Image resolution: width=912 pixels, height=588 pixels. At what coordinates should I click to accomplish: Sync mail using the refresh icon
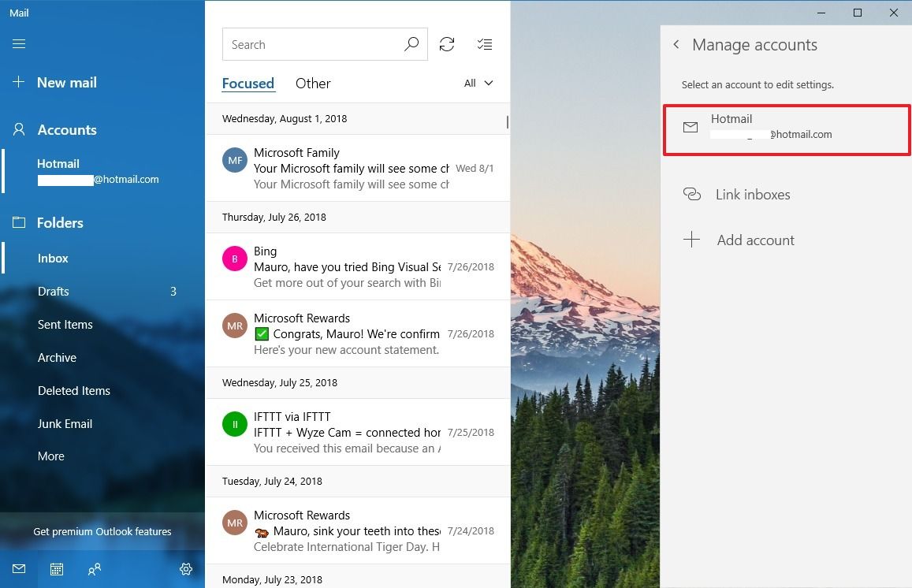pos(447,44)
